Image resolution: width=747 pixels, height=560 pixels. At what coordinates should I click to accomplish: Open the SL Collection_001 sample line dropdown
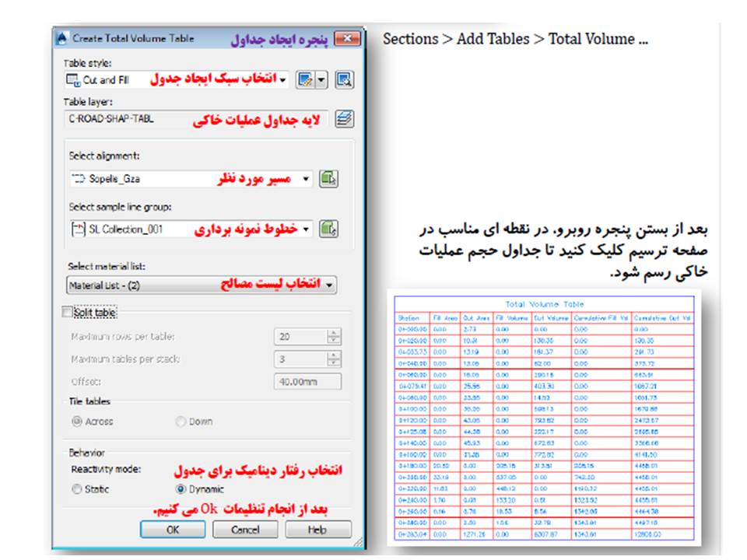306,229
